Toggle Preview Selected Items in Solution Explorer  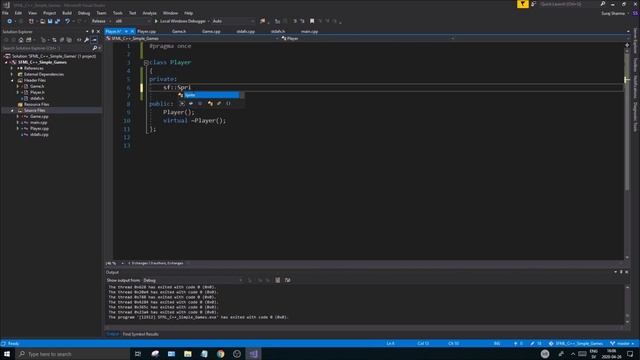(94, 40)
